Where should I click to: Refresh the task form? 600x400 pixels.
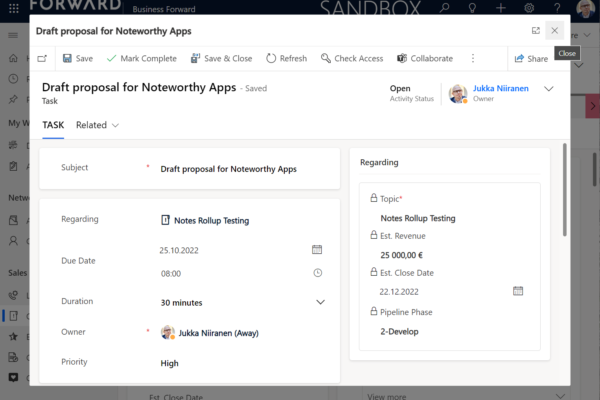(286, 59)
